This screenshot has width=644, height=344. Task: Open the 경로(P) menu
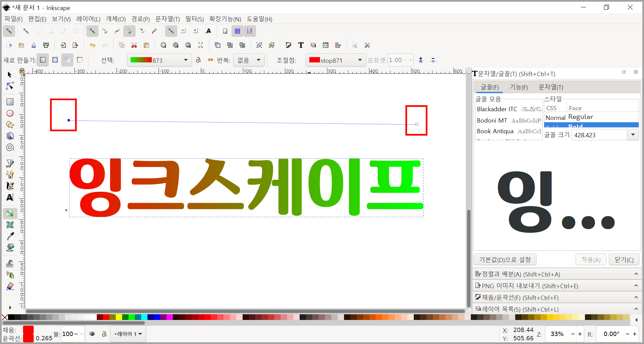140,19
